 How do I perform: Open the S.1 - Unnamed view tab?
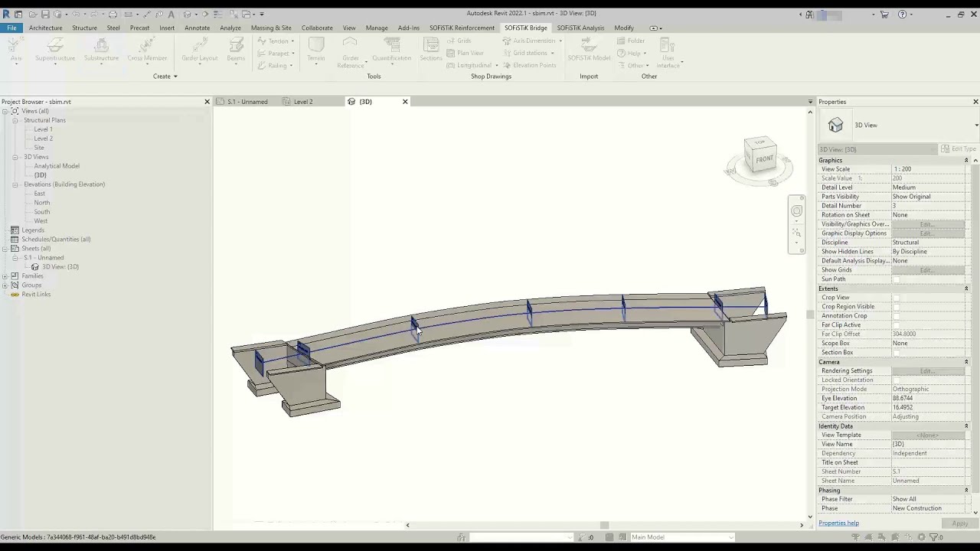tap(247, 102)
